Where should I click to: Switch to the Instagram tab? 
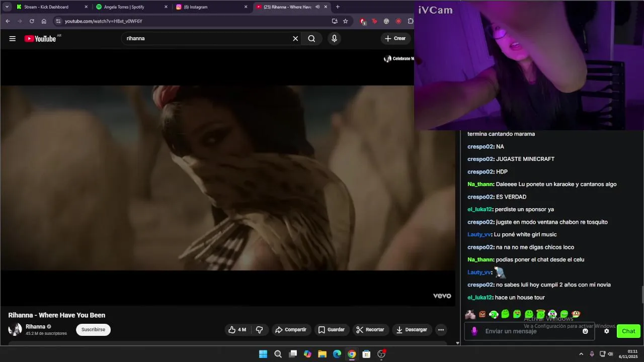click(211, 7)
